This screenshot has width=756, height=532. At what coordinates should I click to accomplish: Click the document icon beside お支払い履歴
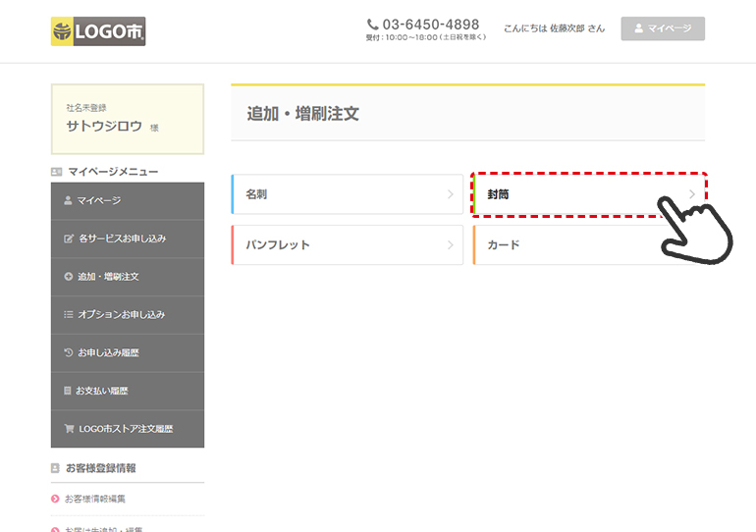(68, 391)
